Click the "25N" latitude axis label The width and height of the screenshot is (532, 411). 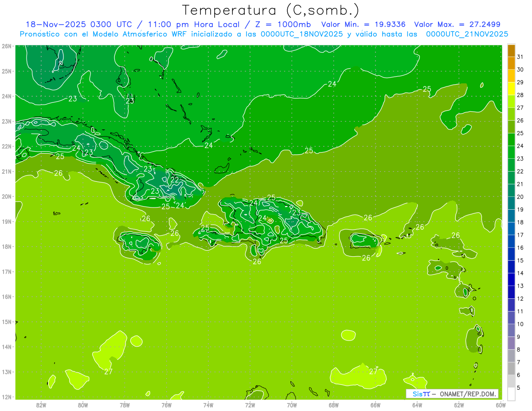coord(7,71)
